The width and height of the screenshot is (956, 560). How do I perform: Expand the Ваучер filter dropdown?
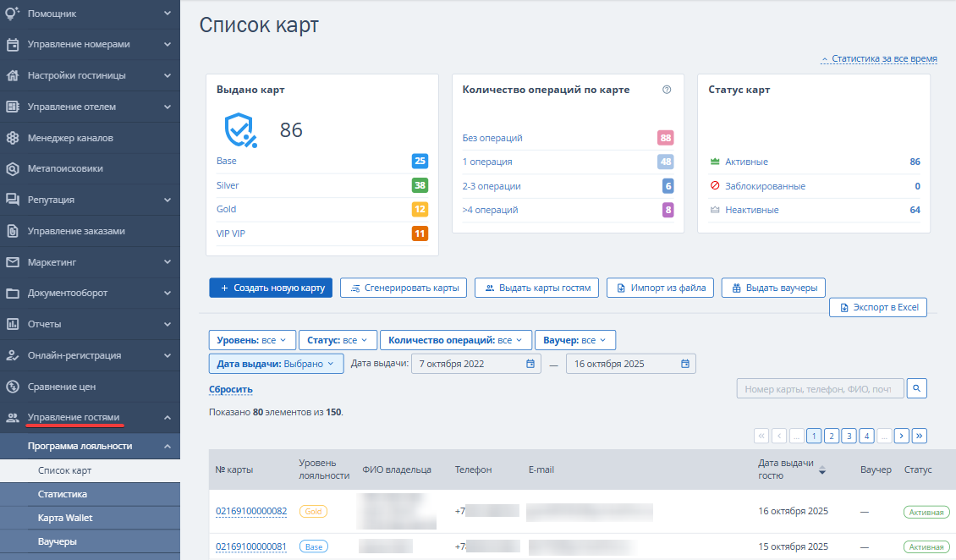pos(574,340)
